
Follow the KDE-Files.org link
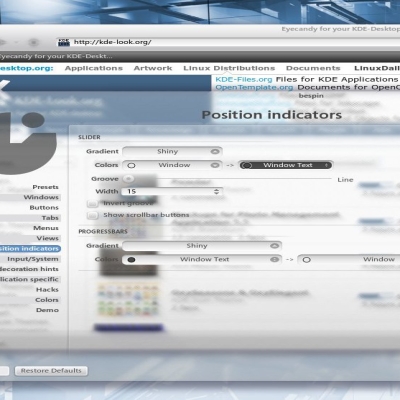point(244,80)
